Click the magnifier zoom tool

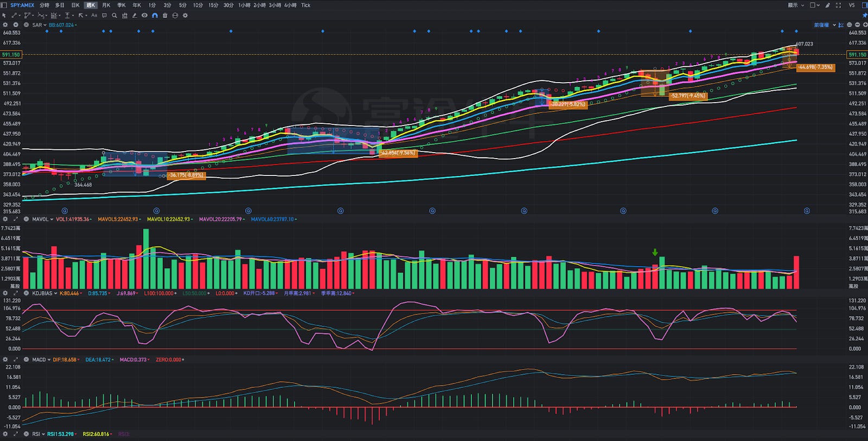[x=114, y=15]
